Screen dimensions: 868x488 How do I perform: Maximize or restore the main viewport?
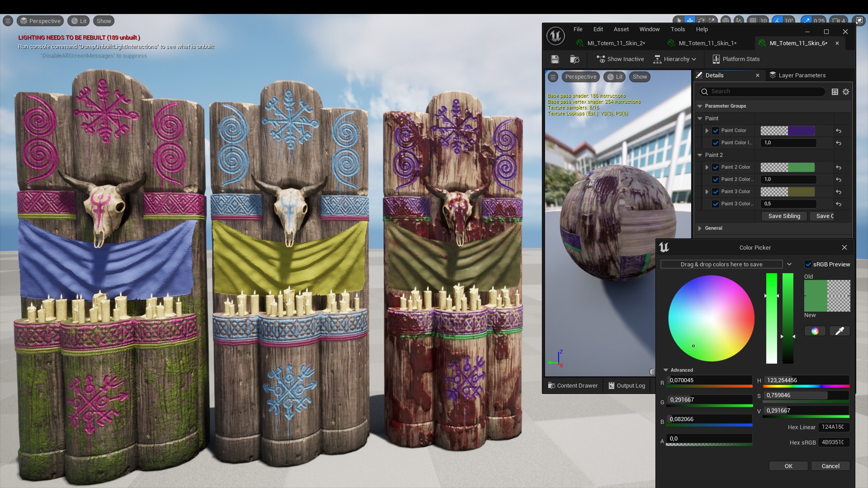point(859,21)
